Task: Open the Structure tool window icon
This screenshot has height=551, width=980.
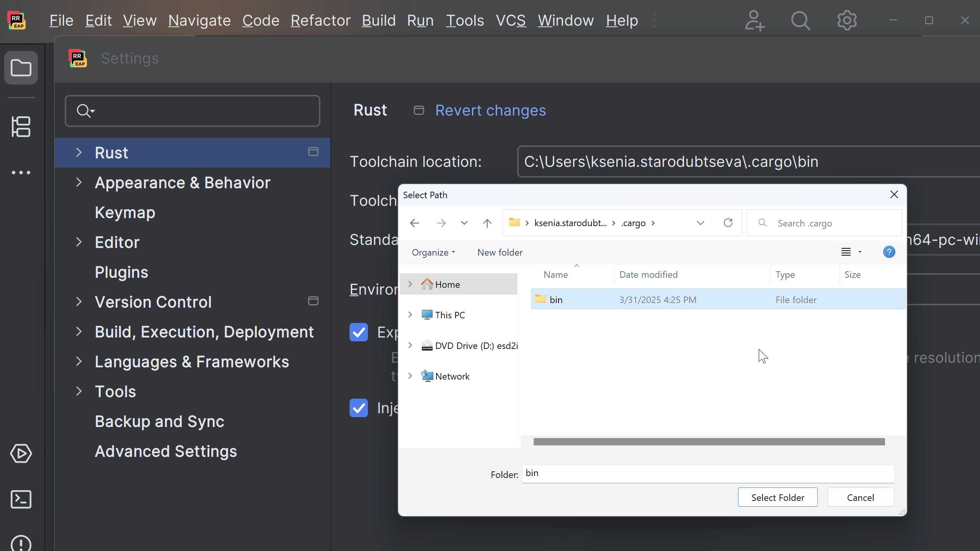Action: 21,127
